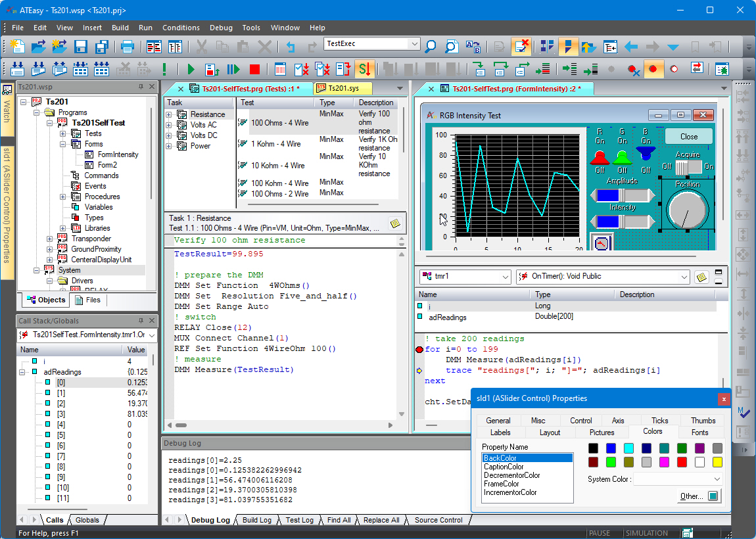
Task: Stop execution using the red square toolbar icon
Action: 255,68
